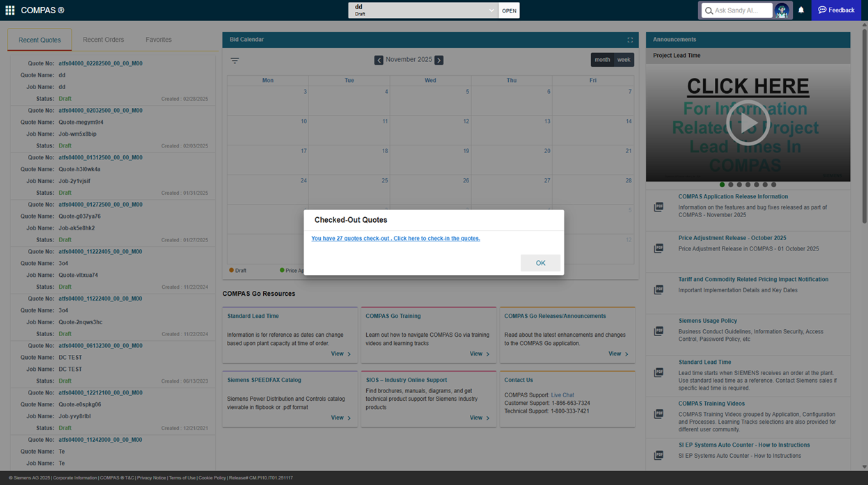The image size is (868, 485).
Task: Expand View under Standard Lead Time
Action: [x=340, y=354]
